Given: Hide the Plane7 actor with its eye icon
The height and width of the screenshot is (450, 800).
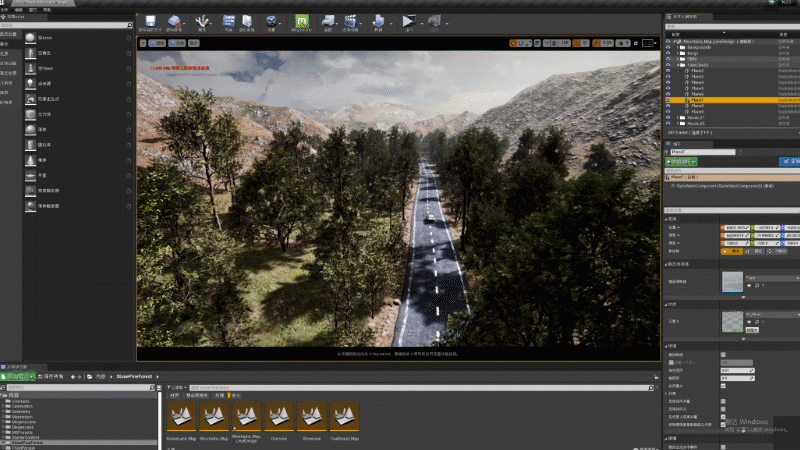Looking at the screenshot, I should [x=668, y=101].
